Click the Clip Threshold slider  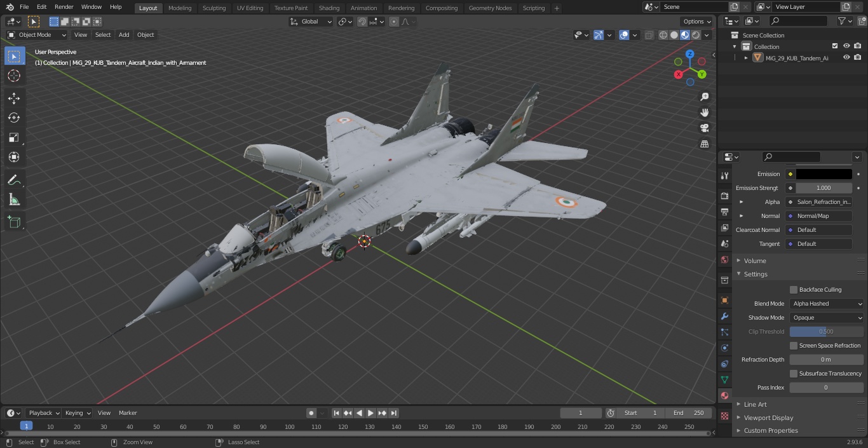pyautogui.click(x=827, y=332)
